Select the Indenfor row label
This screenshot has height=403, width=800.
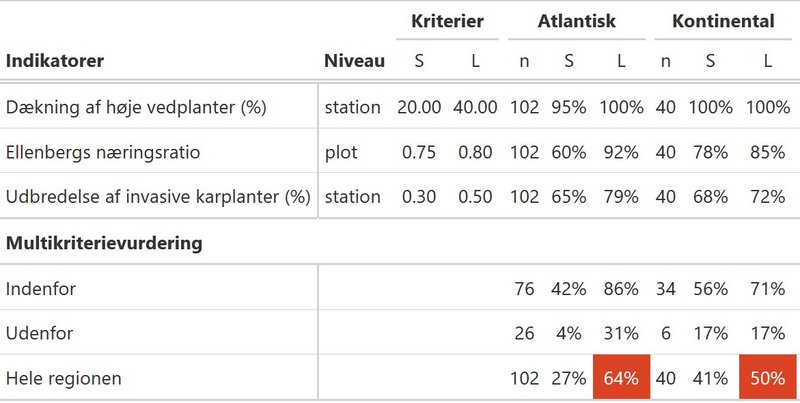tap(41, 289)
